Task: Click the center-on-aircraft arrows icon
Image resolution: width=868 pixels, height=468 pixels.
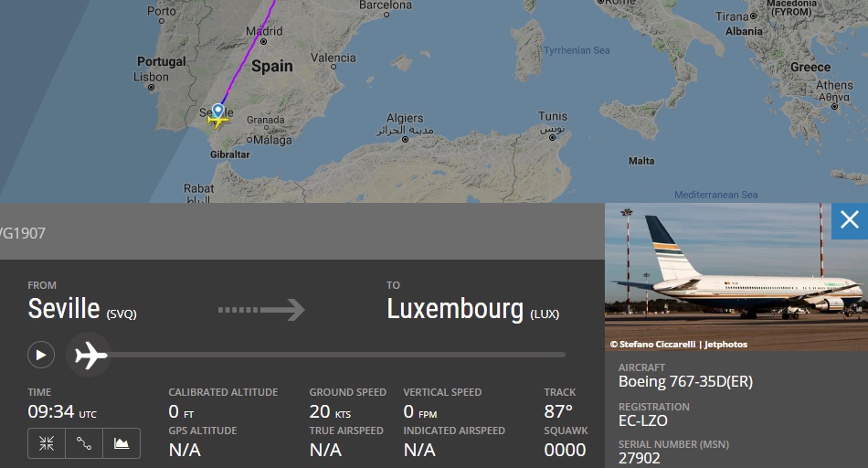Action: tap(47, 443)
